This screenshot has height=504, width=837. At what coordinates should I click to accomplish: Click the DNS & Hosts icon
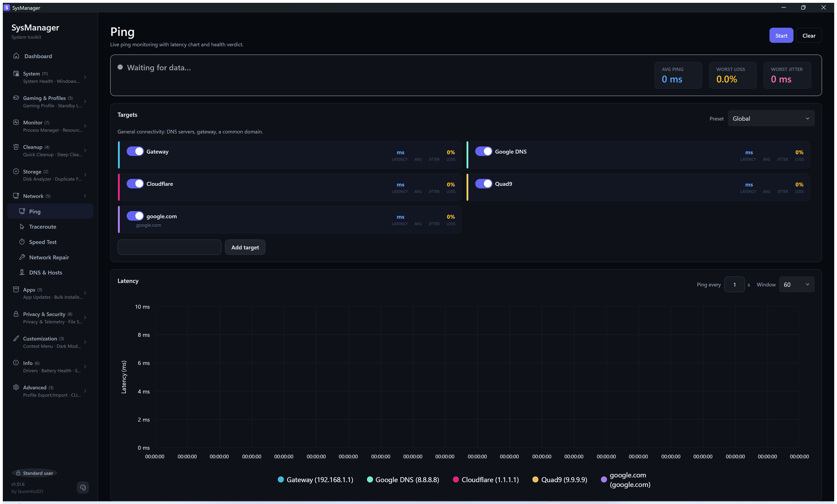tap(22, 272)
